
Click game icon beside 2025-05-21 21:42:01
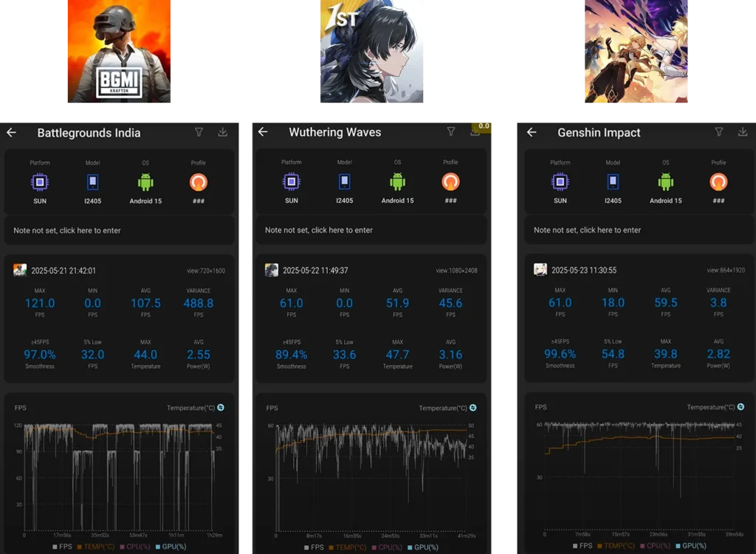(20, 270)
